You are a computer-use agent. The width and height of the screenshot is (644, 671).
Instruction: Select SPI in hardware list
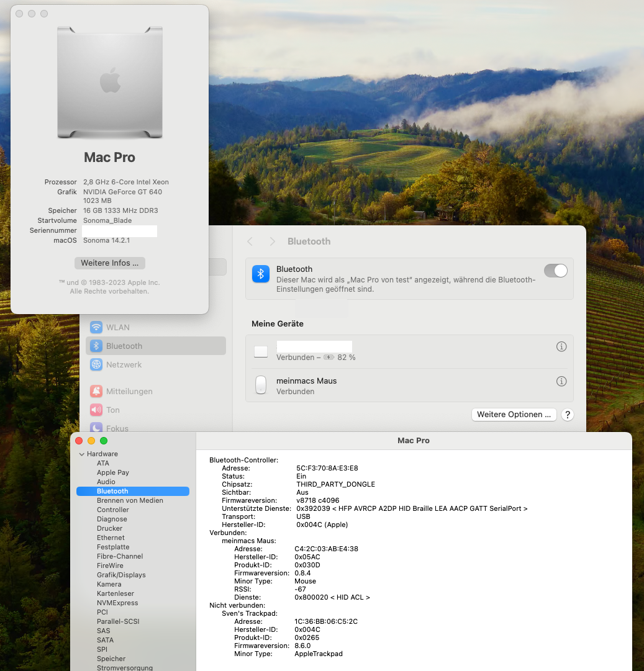[x=102, y=650]
